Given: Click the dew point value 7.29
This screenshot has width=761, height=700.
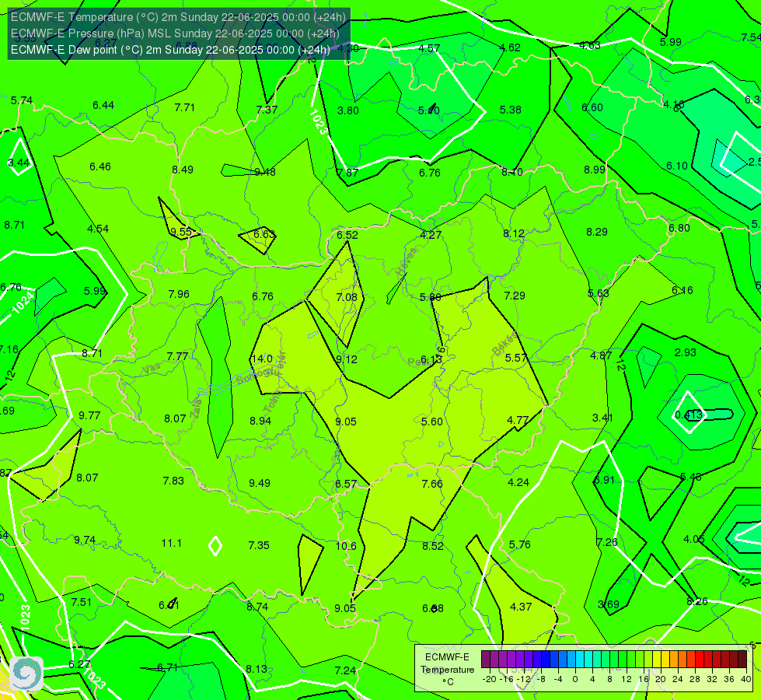Looking at the screenshot, I should click(x=515, y=296).
